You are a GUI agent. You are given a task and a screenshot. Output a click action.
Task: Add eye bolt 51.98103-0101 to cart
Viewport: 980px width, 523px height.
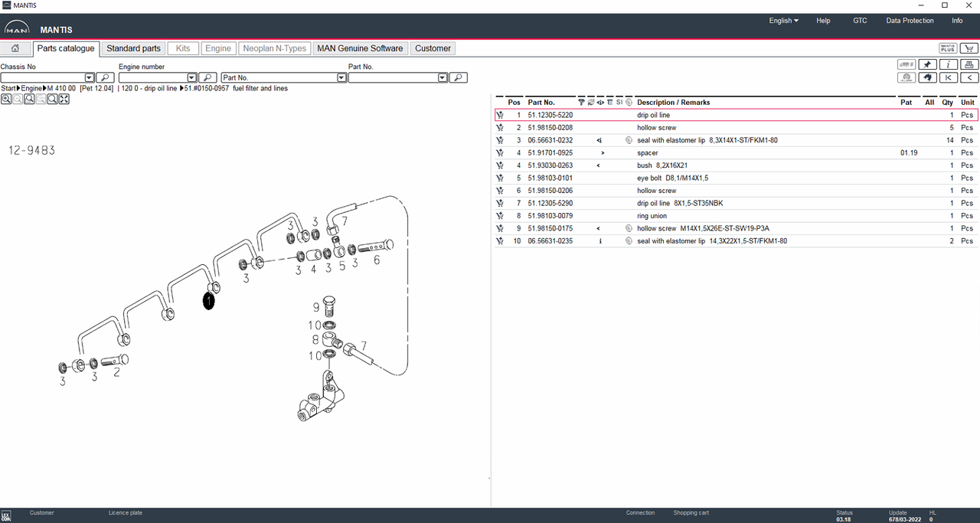pos(500,178)
